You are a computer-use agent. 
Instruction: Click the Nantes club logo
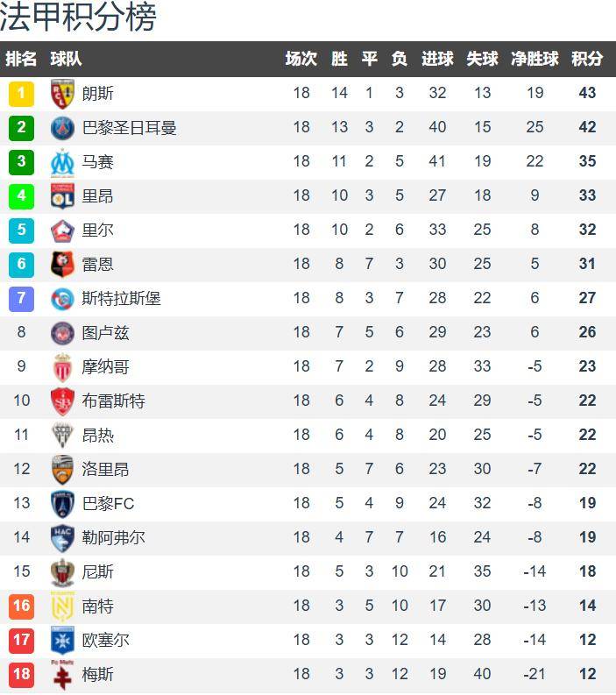click(63, 606)
